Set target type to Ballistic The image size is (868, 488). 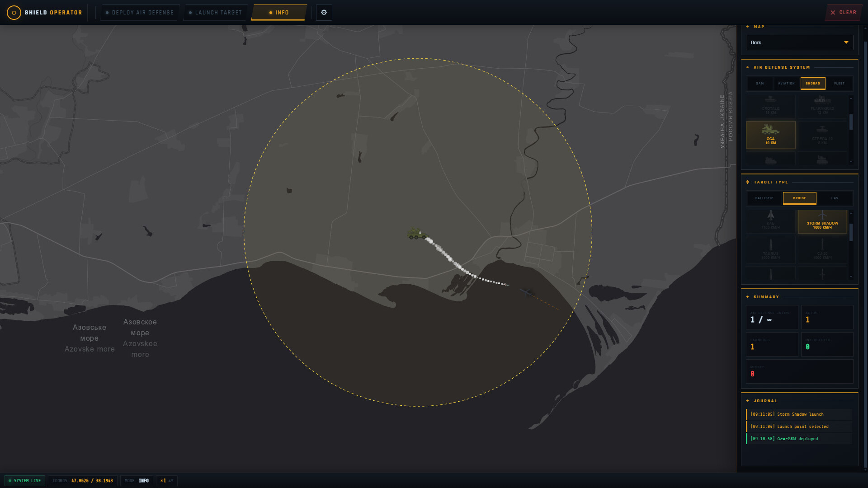click(764, 198)
